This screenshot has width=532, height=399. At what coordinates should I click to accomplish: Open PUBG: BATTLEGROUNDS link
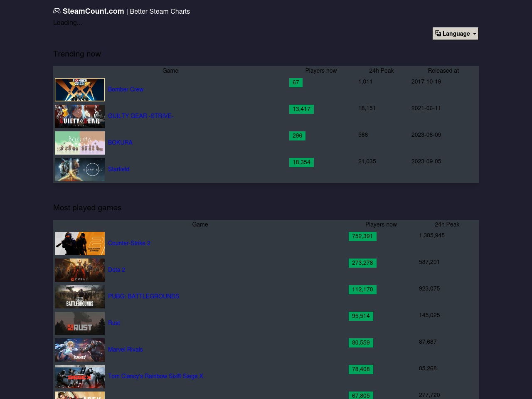(x=143, y=296)
